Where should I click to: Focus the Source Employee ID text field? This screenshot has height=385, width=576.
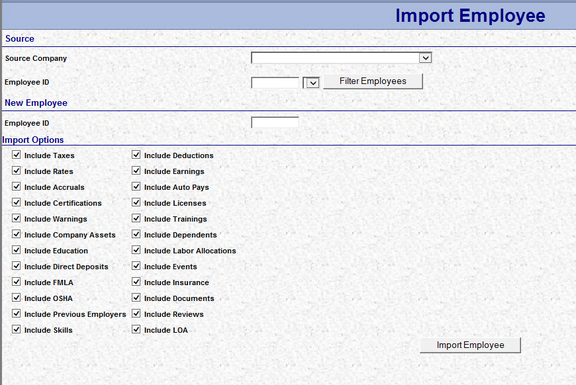tap(275, 83)
